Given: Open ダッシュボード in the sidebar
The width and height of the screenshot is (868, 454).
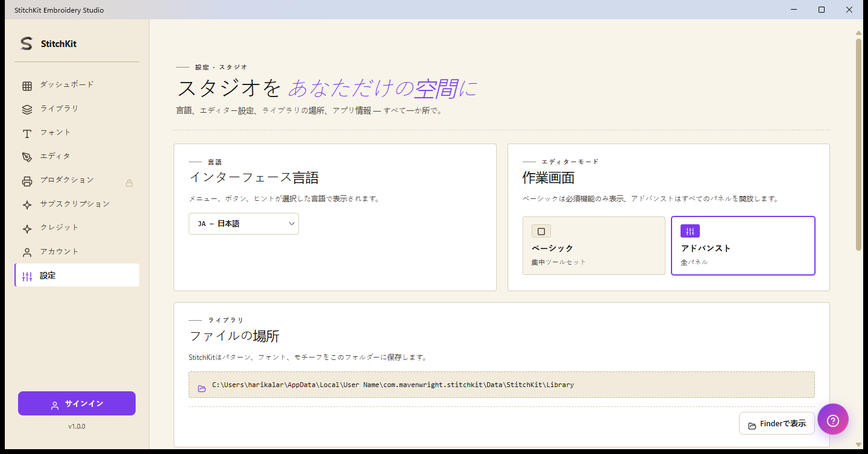Looking at the screenshot, I should pyautogui.click(x=77, y=85).
